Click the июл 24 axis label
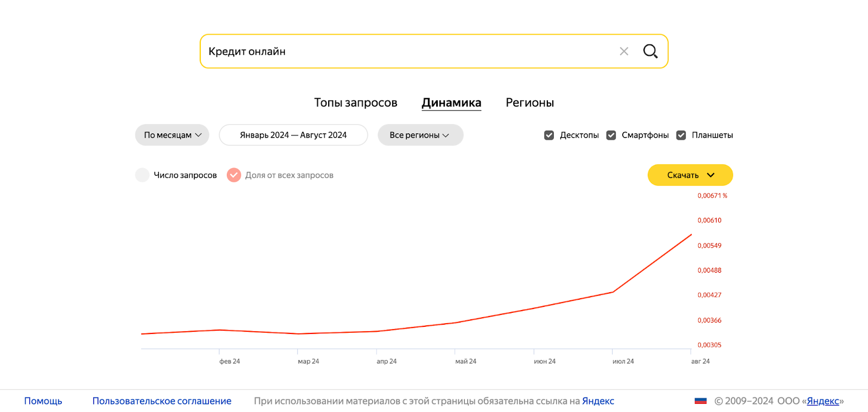Image resolution: width=868 pixels, height=412 pixels. click(x=623, y=361)
